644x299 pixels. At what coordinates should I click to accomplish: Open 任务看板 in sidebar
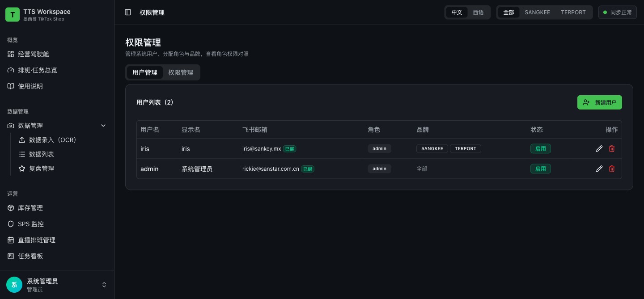click(x=57, y=256)
